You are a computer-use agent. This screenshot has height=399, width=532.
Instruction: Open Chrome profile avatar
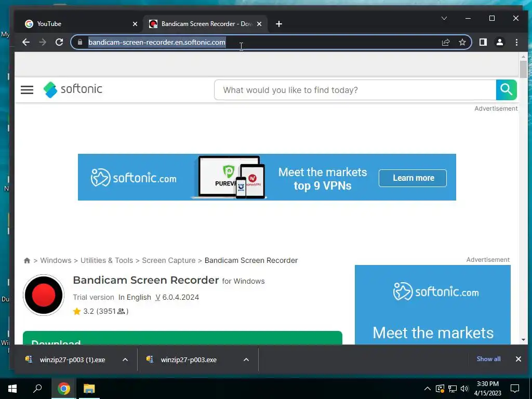[500, 42]
